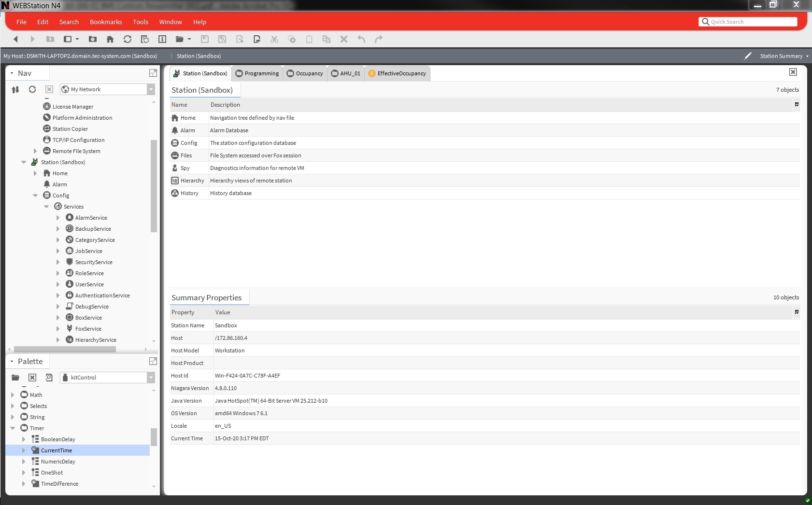Open table options icon beside Description header

pos(797,104)
